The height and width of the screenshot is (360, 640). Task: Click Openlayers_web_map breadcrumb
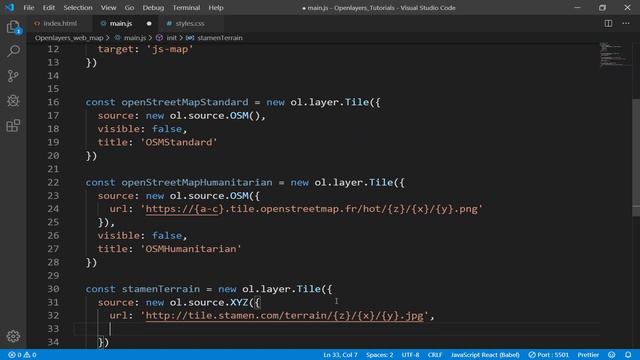click(x=69, y=38)
